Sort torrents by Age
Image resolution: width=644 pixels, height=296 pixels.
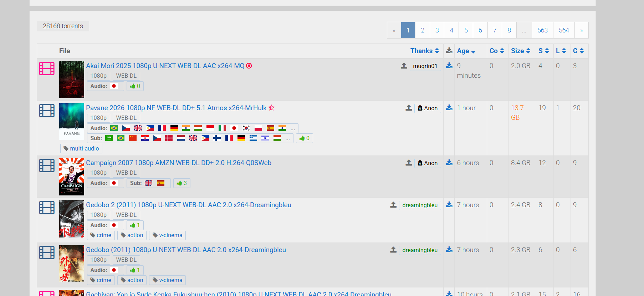pos(466,51)
